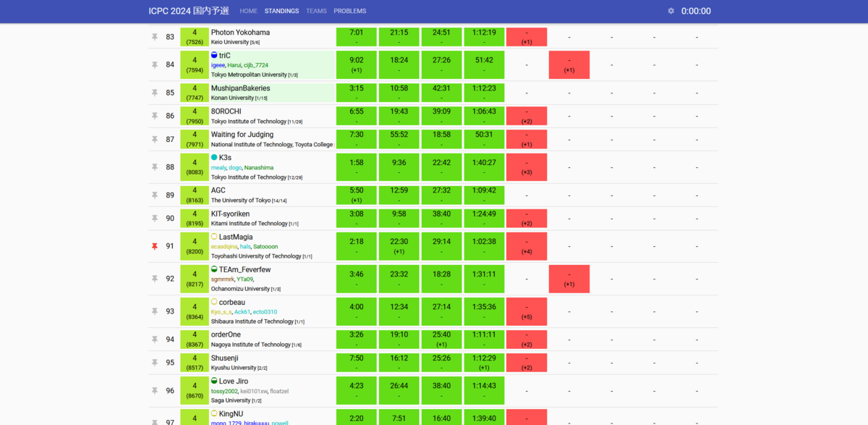The height and width of the screenshot is (425, 868).
Task: Open the TEAMS page
Action: tap(316, 11)
